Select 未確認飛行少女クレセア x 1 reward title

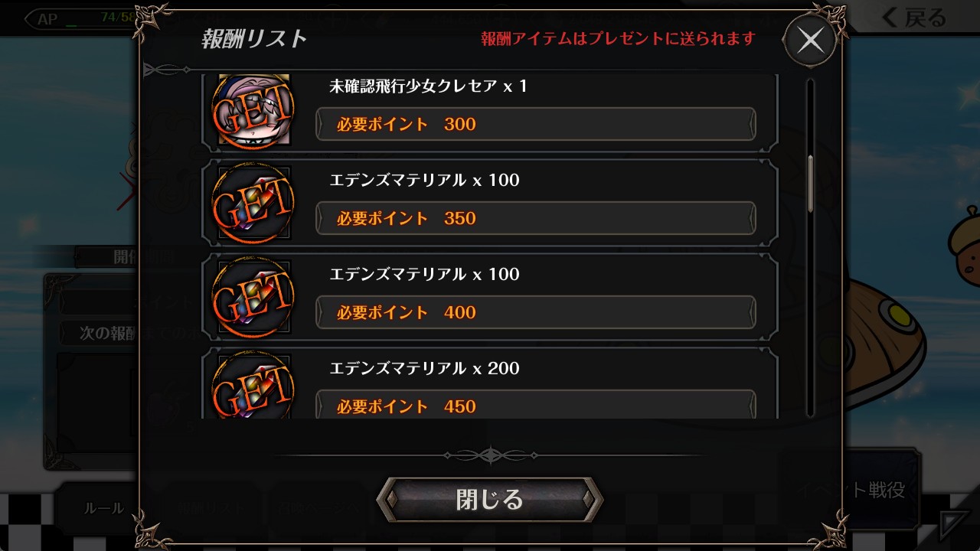point(429,86)
